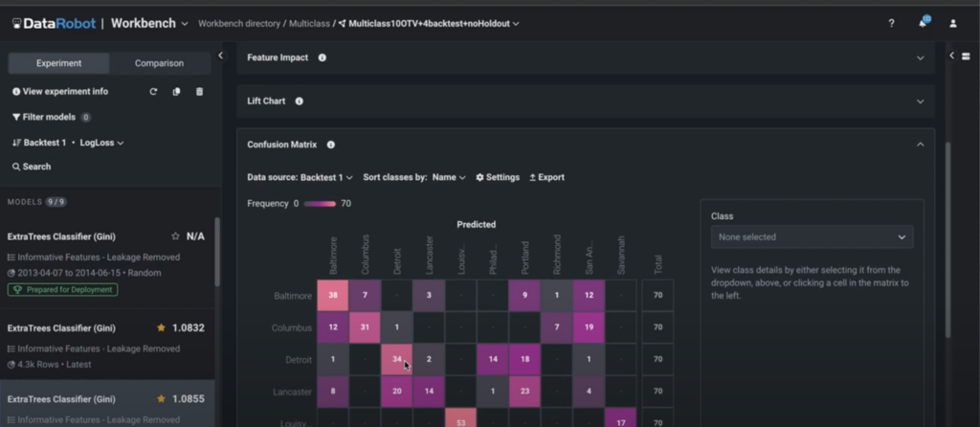Viewport: 980px width, 427px height.
Task: Click the info icon beside Lift Chart
Action: click(300, 101)
